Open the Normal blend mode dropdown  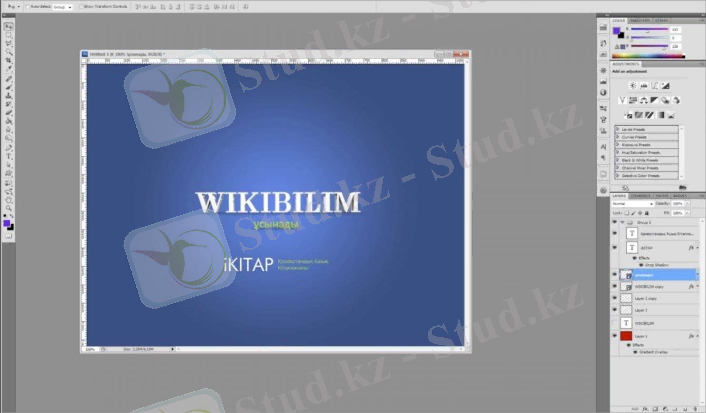pyautogui.click(x=633, y=204)
